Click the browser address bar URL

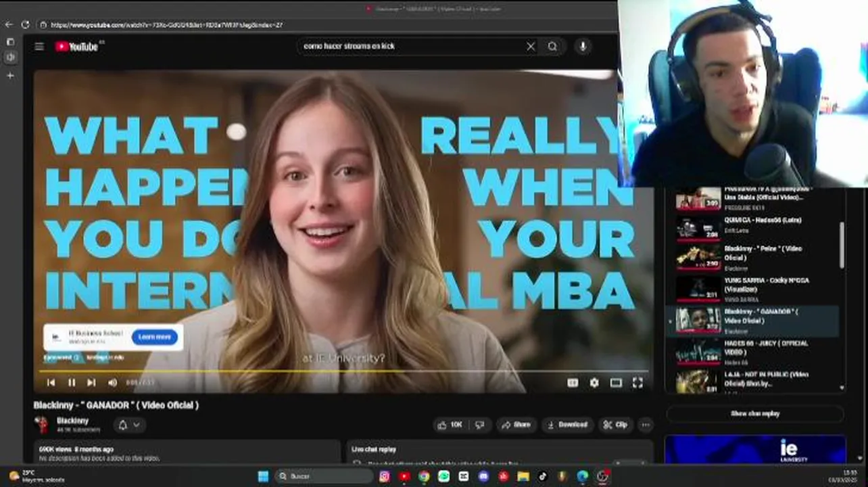click(166, 25)
